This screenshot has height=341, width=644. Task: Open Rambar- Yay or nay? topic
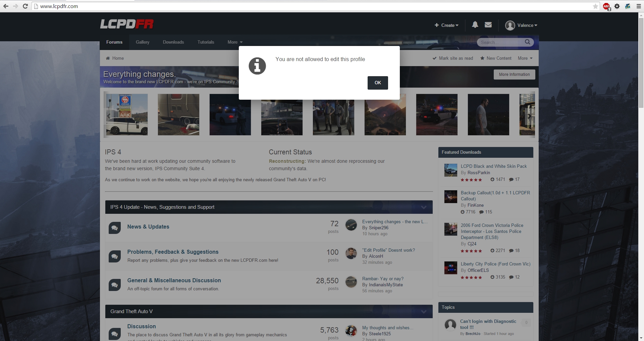point(383,279)
